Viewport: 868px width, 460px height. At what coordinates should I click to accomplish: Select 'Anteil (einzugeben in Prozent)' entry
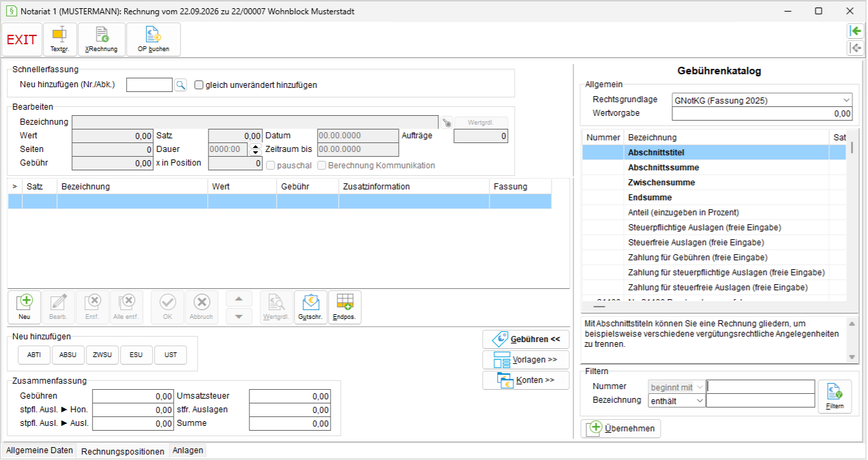pos(714,213)
